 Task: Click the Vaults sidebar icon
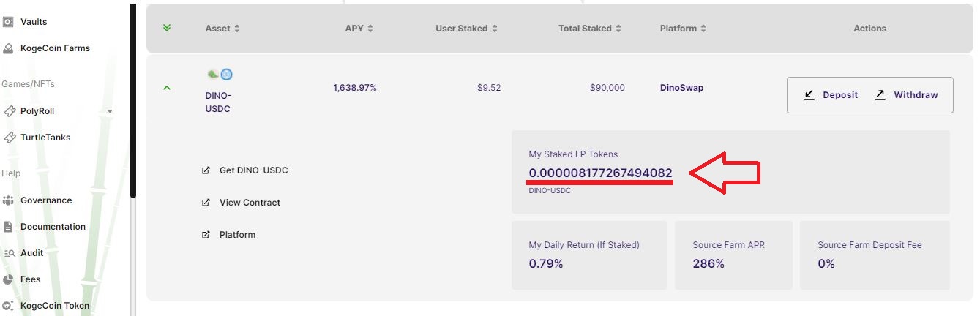(8, 22)
